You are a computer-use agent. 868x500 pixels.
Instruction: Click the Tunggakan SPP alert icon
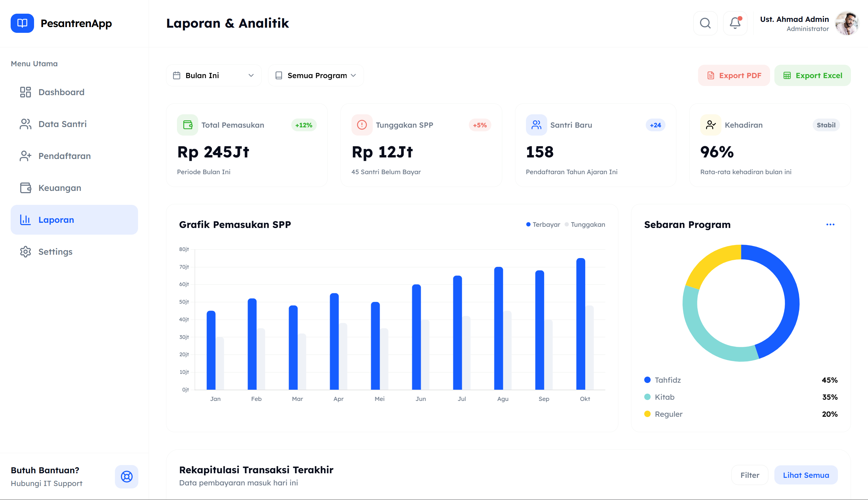pyautogui.click(x=362, y=125)
